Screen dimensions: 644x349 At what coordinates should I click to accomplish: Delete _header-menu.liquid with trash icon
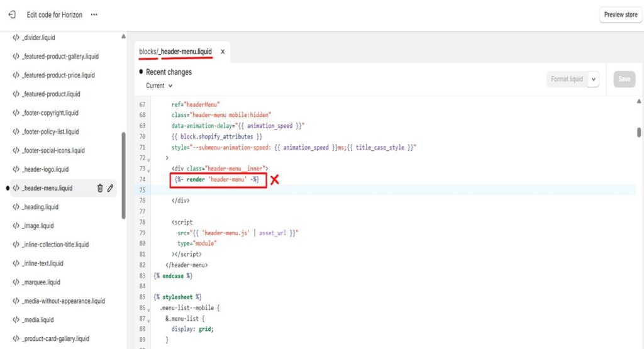[x=100, y=188]
